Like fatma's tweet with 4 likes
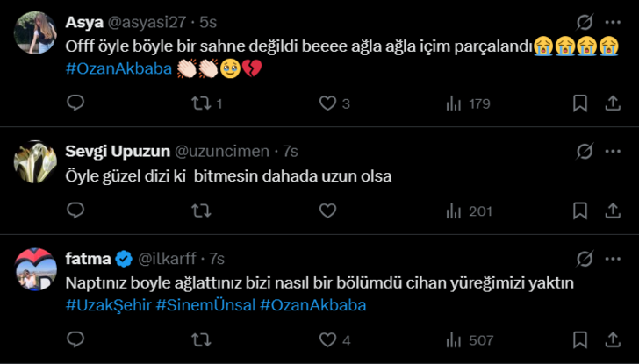The image size is (639, 364). [x=327, y=339]
